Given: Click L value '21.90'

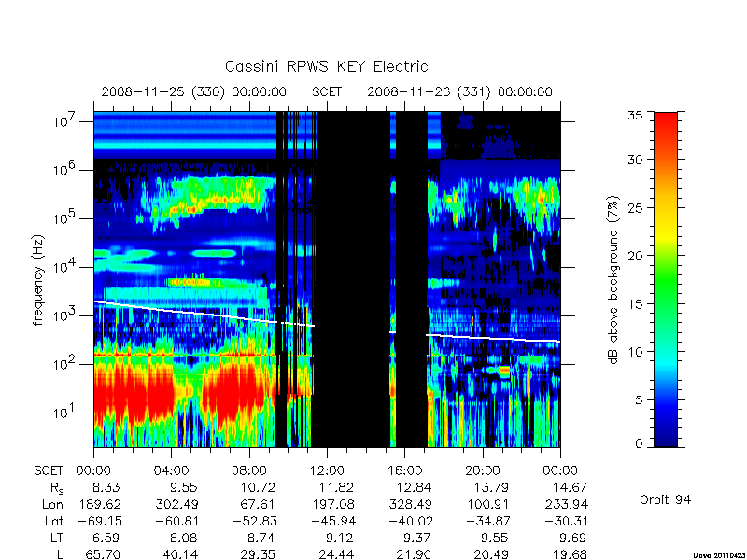Looking at the screenshot, I should [414, 554].
